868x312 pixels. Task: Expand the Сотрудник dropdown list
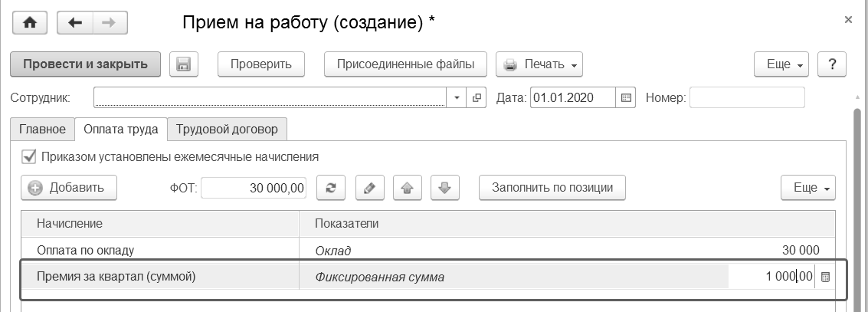pyautogui.click(x=457, y=98)
